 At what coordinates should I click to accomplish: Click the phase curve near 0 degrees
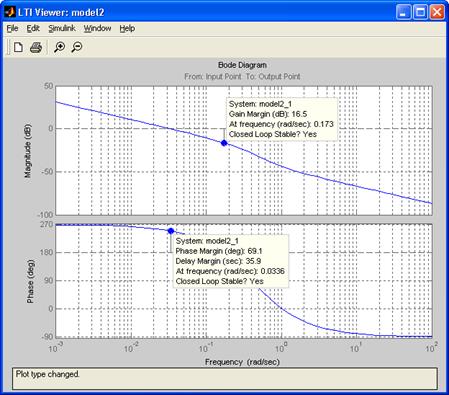coord(282,308)
